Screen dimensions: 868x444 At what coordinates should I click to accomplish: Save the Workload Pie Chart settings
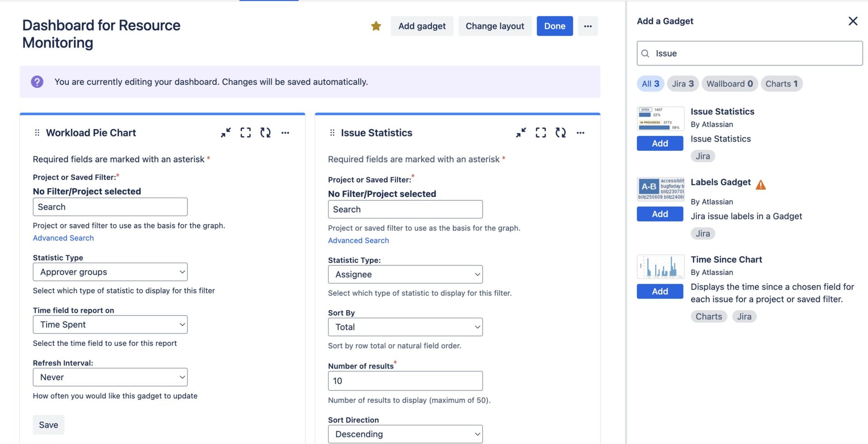48,424
